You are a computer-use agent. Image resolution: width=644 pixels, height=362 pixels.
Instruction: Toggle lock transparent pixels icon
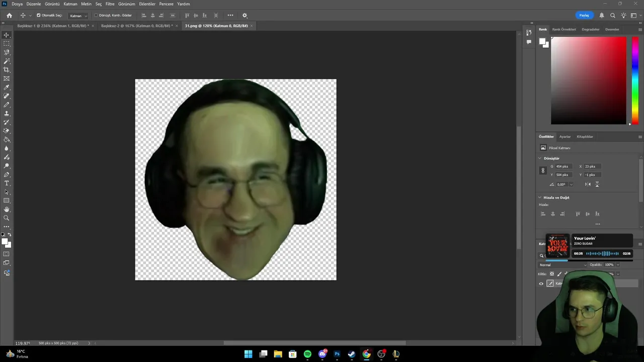coord(552,274)
